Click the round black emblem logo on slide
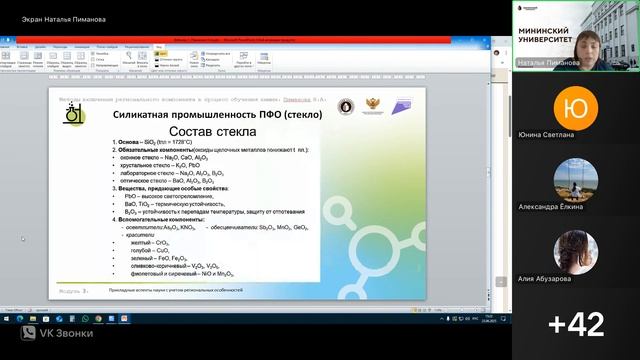The height and width of the screenshot is (360, 640). click(x=346, y=107)
